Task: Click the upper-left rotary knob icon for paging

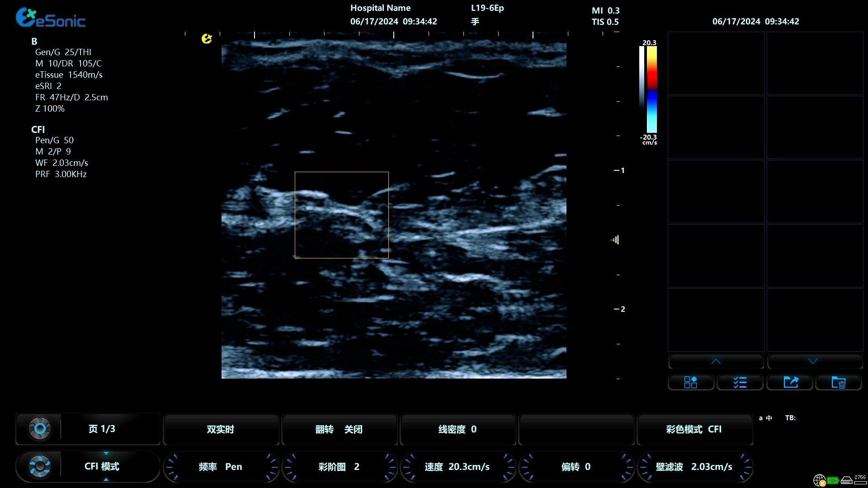Action: click(40, 429)
